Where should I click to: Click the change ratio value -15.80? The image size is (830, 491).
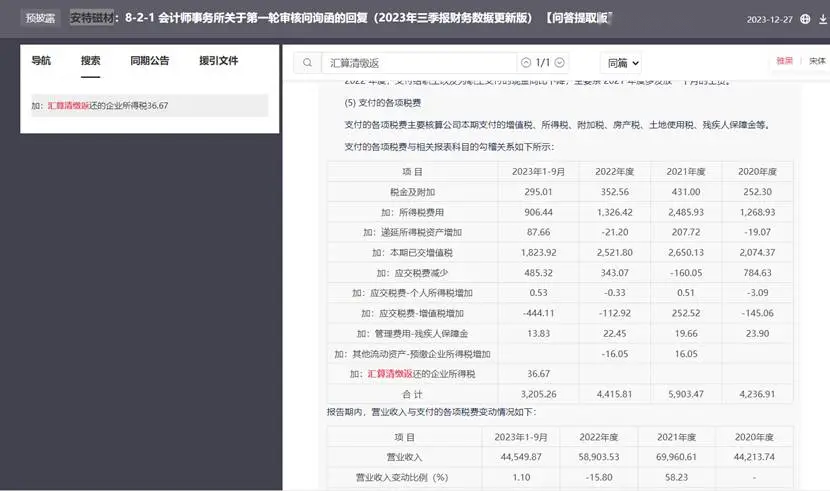[599, 478]
